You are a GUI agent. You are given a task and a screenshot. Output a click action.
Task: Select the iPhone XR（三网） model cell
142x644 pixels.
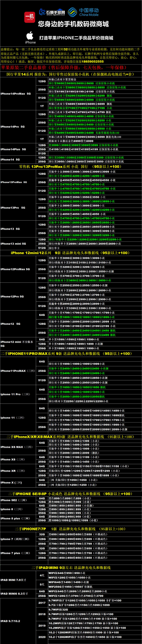[18, 471]
